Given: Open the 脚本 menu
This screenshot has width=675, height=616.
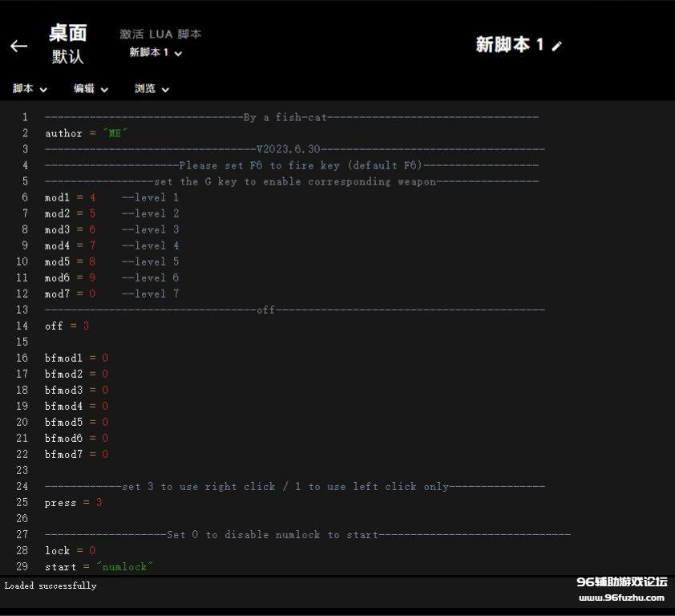Looking at the screenshot, I should tap(30, 89).
